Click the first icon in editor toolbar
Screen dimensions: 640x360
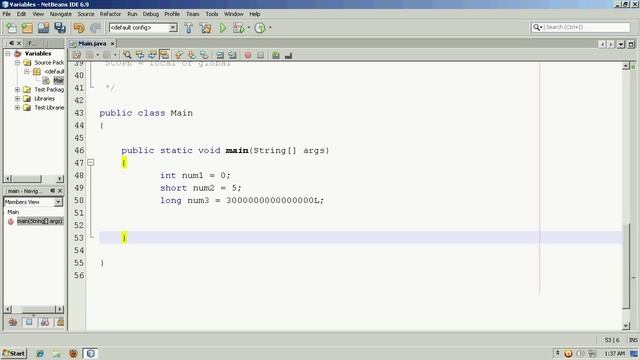pyautogui.click(x=77, y=55)
